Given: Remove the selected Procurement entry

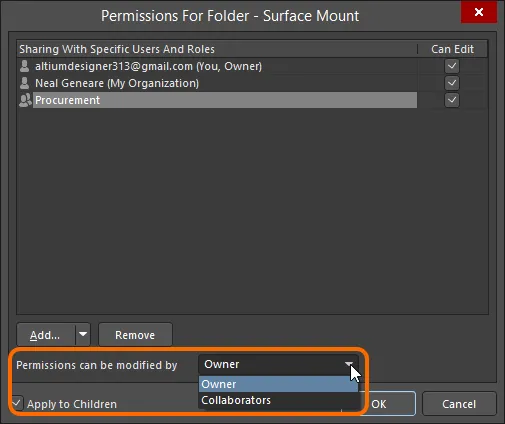Looking at the screenshot, I should (135, 334).
